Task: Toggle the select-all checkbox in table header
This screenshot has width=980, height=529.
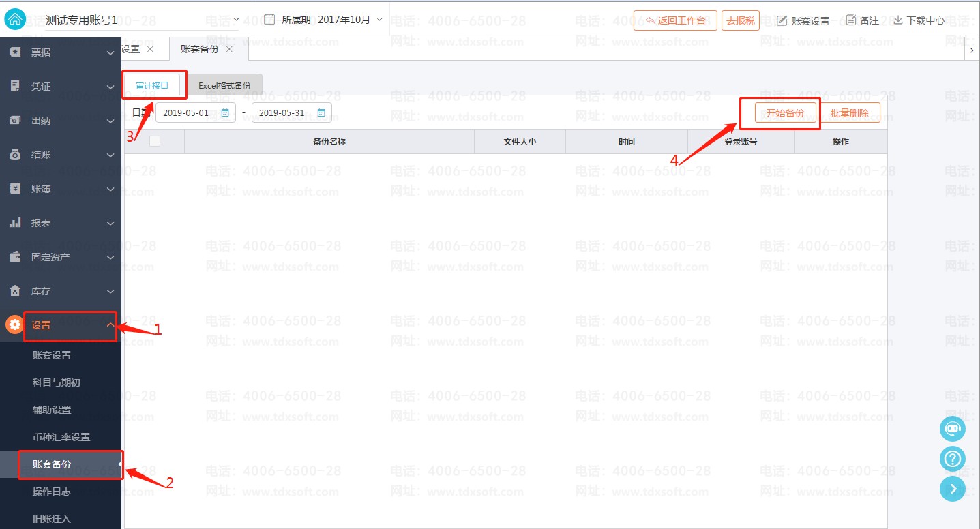Action: point(155,141)
